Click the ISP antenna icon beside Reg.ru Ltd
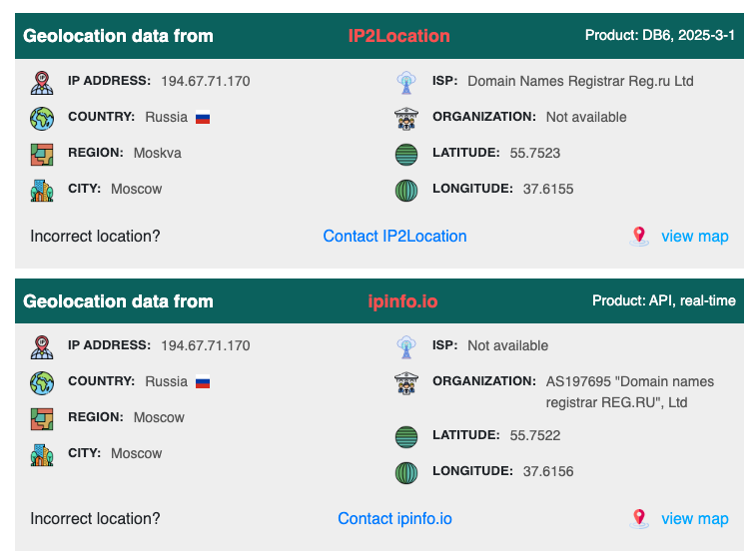Screen dimensions: 756x558 [406, 83]
